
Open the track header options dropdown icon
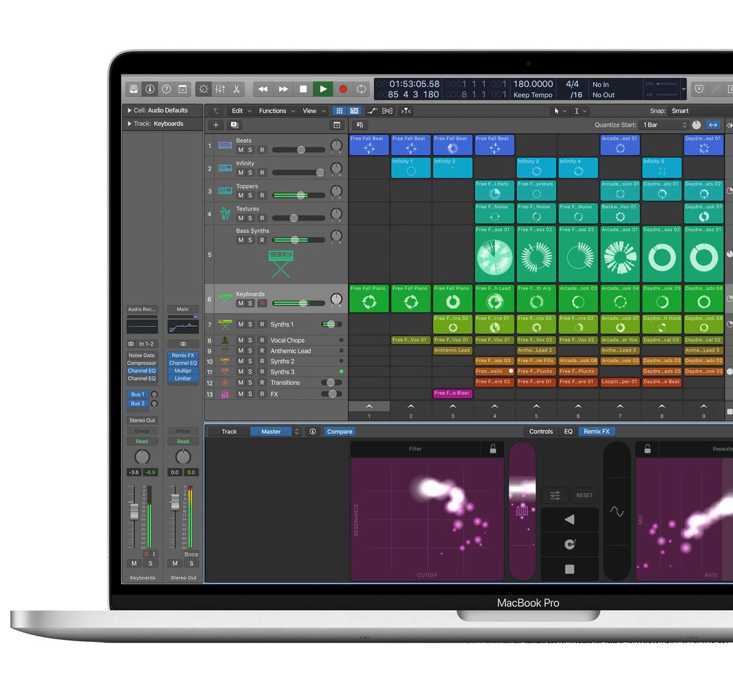pyautogui.click(x=337, y=125)
